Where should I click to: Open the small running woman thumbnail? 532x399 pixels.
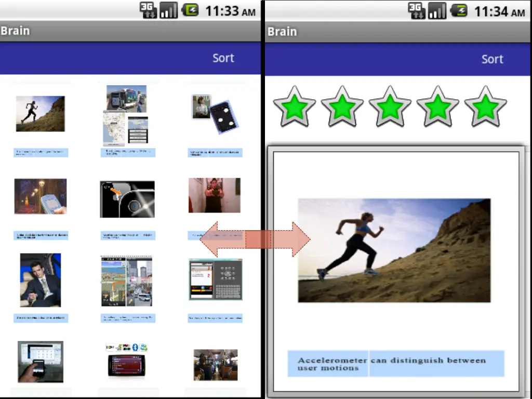coord(41,114)
